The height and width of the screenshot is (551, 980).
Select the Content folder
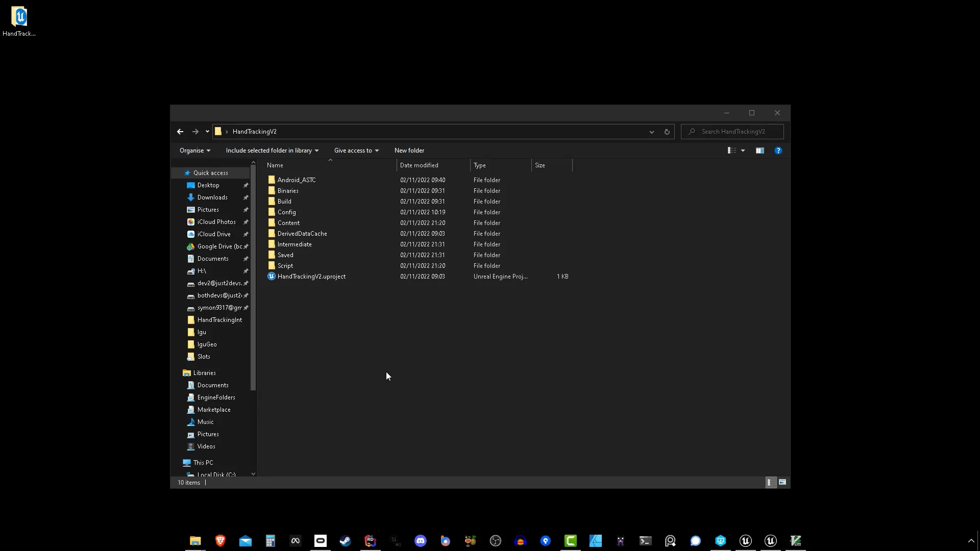[x=288, y=223]
